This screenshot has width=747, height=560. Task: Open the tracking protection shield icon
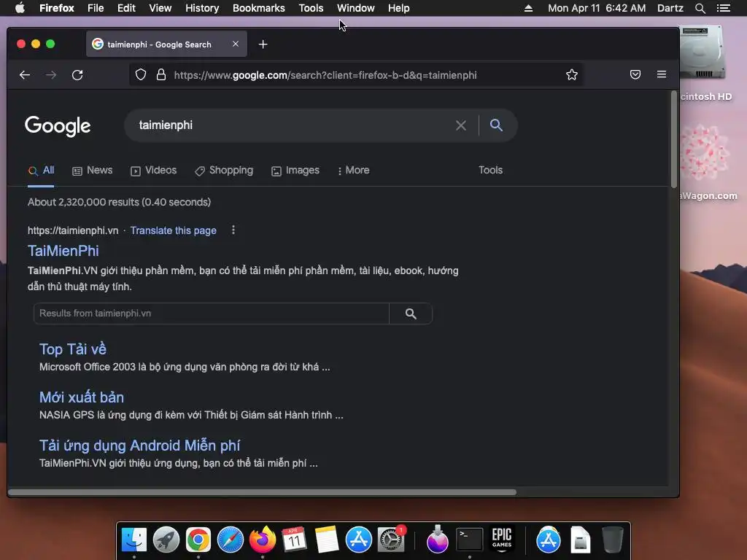pyautogui.click(x=141, y=75)
